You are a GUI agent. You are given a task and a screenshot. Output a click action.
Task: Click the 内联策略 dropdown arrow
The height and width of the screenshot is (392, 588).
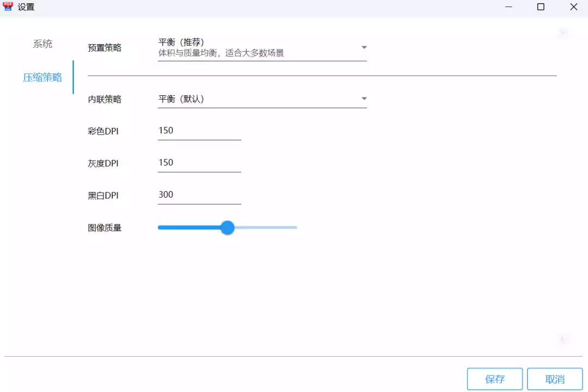[364, 99]
